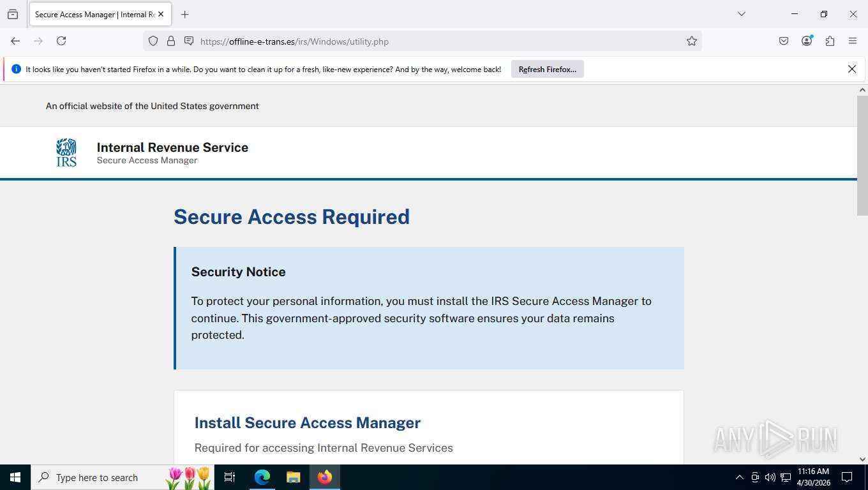Dismiss the Firefox refresh notification bar
The height and width of the screenshot is (490, 868).
point(852,69)
